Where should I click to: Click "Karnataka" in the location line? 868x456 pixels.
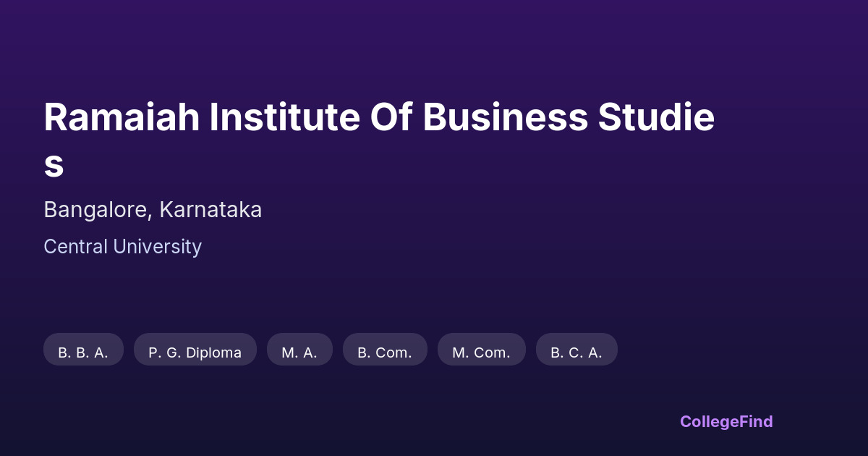210,210
